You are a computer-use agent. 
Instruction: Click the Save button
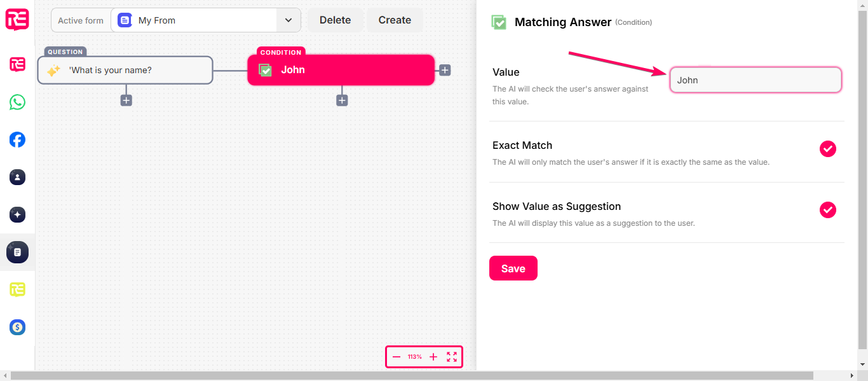[513, 268]
